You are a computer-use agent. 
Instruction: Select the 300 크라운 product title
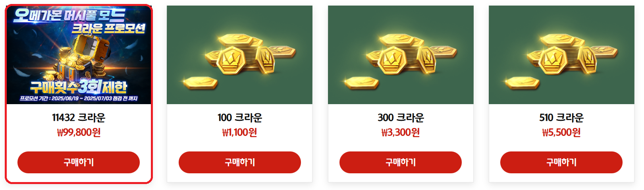click(x=401, y=118)
